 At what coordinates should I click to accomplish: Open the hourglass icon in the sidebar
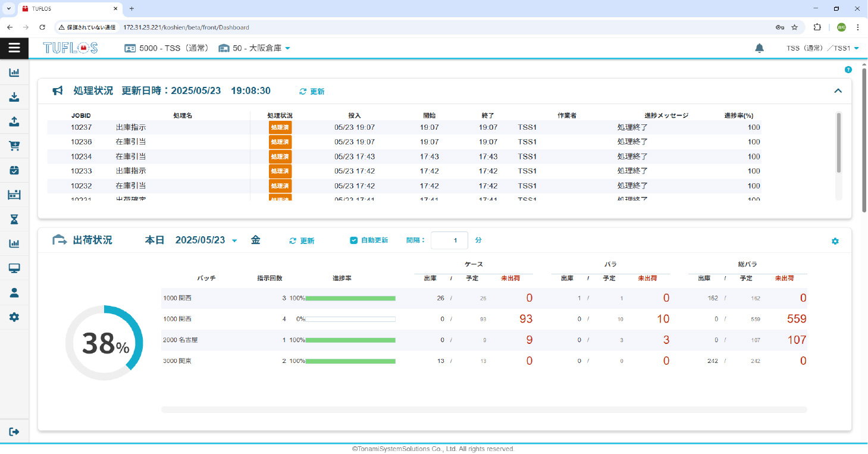coord(14,220)
